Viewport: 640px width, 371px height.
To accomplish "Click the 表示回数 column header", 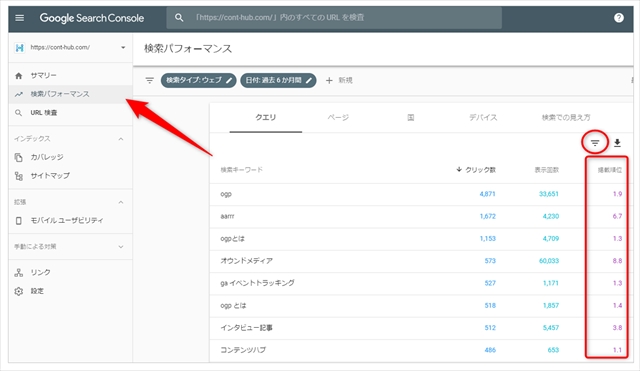I will (547, 170).
